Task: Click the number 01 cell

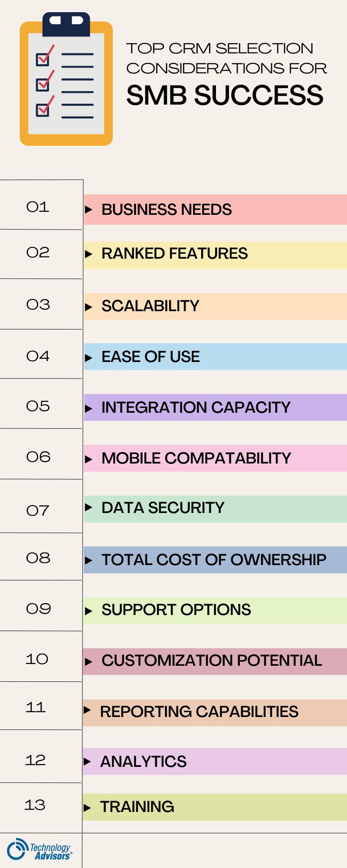Action: [x=38, y=207]
